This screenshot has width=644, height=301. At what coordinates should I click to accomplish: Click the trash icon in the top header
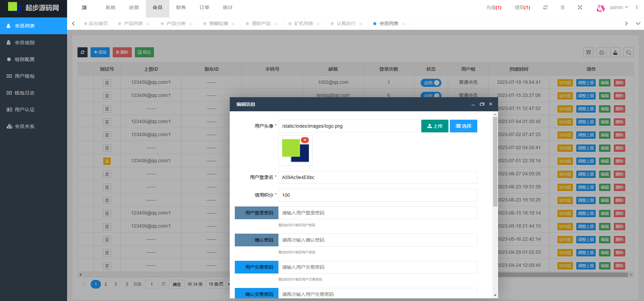[x=562, y=7]
